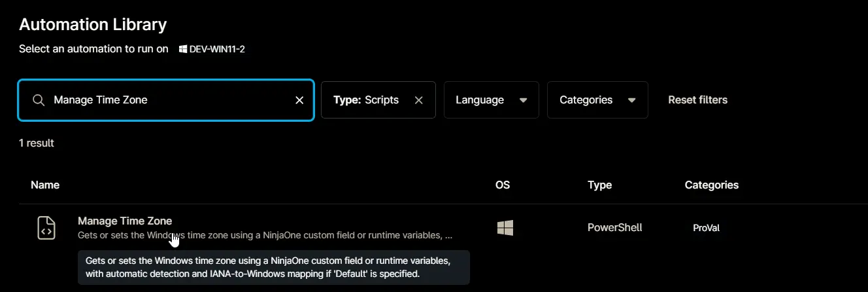Click the Windows OS icon in result row
This screenshot has width=868, height=292.
pos(505,228)
